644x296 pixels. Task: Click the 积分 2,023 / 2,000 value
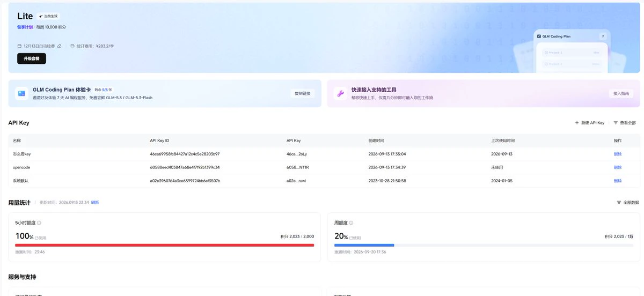pos(297,236)
